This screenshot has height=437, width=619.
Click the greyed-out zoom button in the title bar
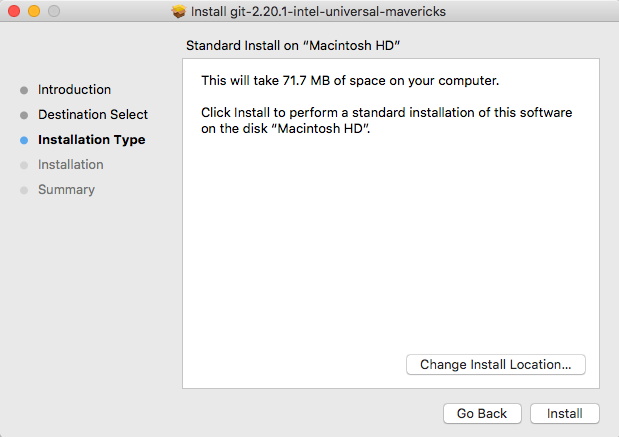53,12
